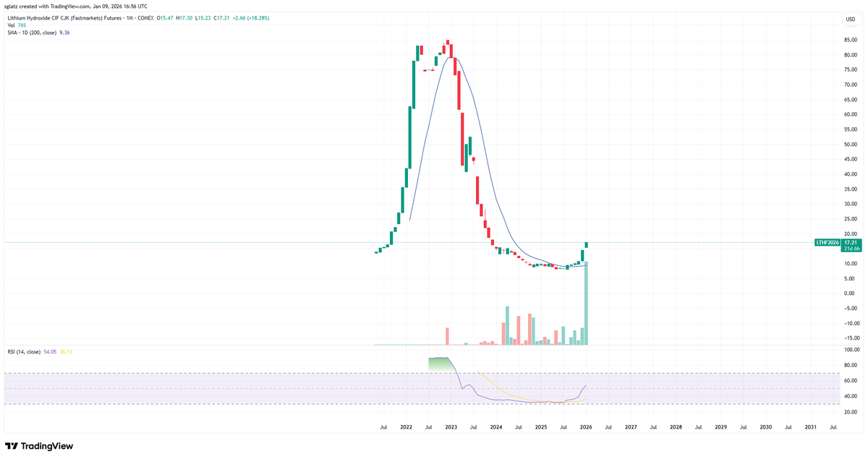
Task: Click the +2.66 (+18.28%) change value
Action: [250, 18]
